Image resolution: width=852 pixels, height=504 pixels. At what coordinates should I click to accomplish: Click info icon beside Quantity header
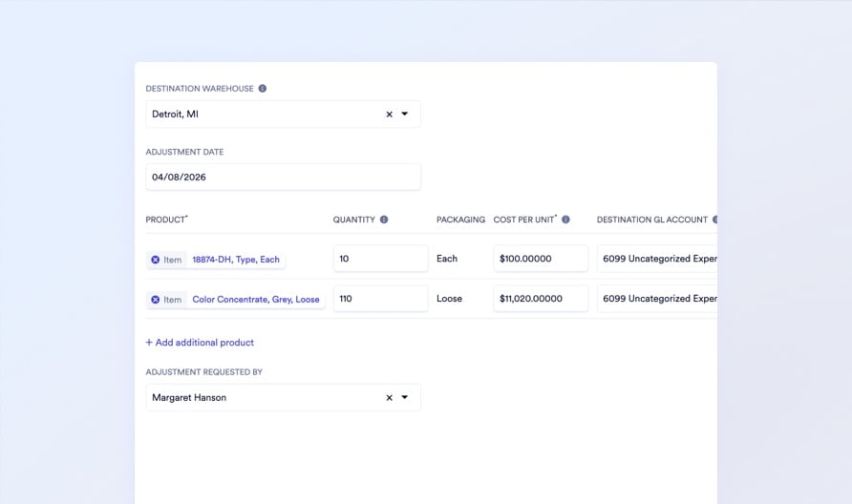pos(384,220)
